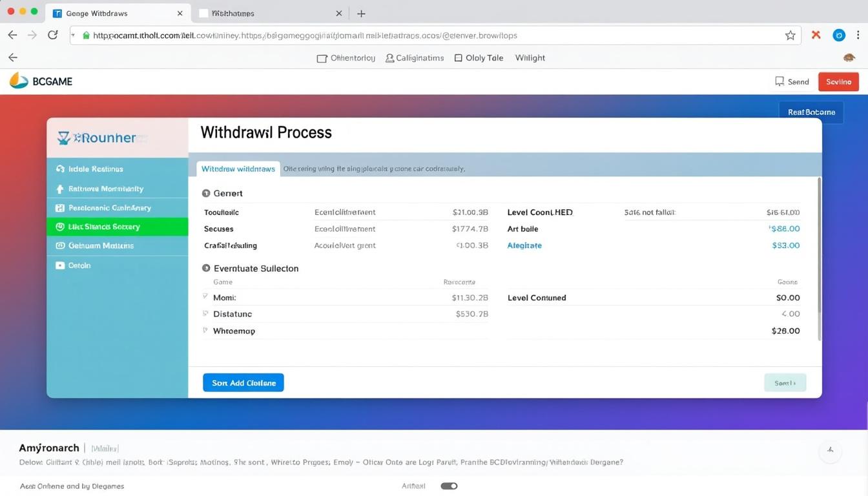Click the blue circular profile icon
This screenshot has height=496, width=868.
click(839, 36)
